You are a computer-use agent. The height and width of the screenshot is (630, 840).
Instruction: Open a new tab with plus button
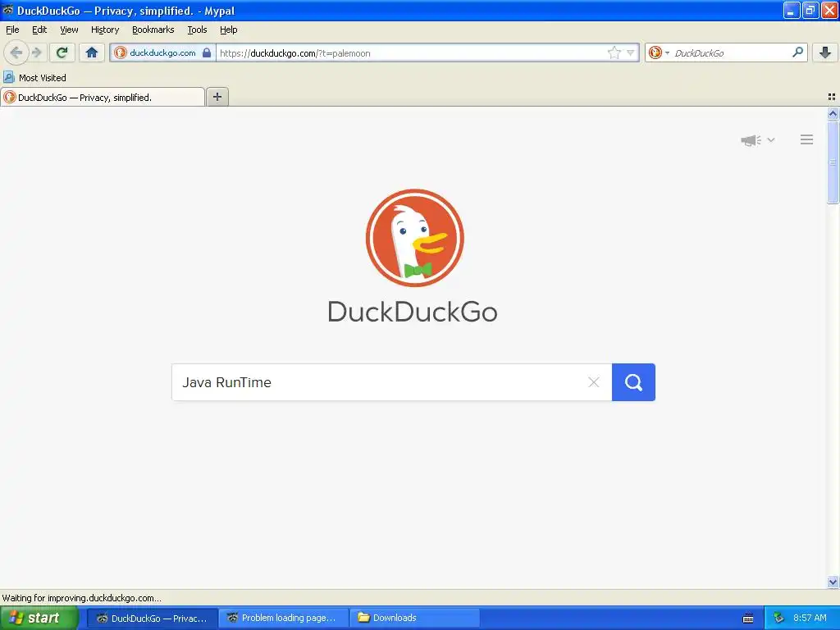(x=217, y=97)
